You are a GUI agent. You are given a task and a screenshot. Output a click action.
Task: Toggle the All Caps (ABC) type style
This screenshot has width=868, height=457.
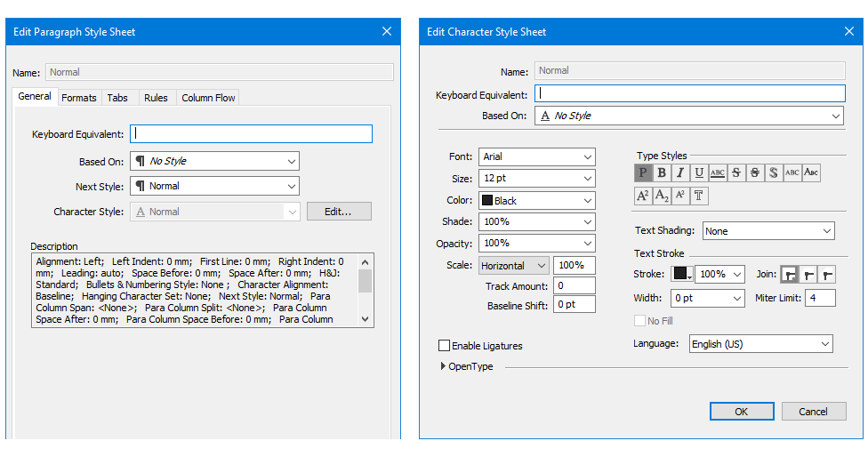[792, 172]
